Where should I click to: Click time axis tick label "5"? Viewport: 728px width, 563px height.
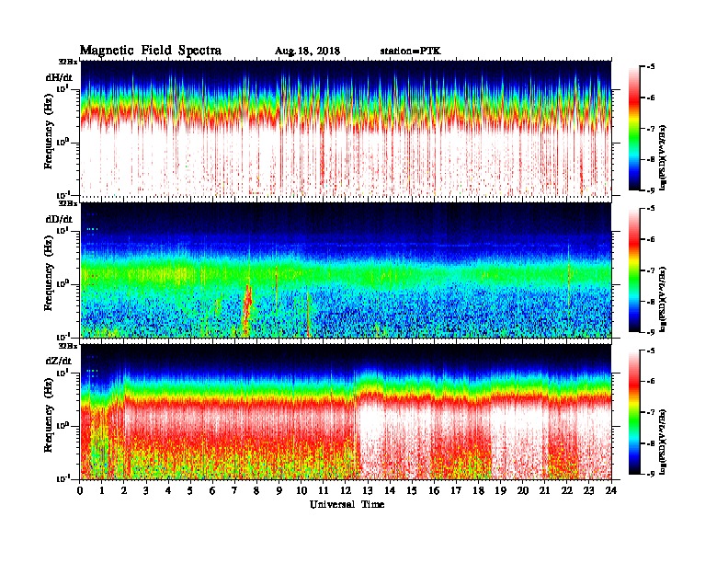tap(190, 491)
